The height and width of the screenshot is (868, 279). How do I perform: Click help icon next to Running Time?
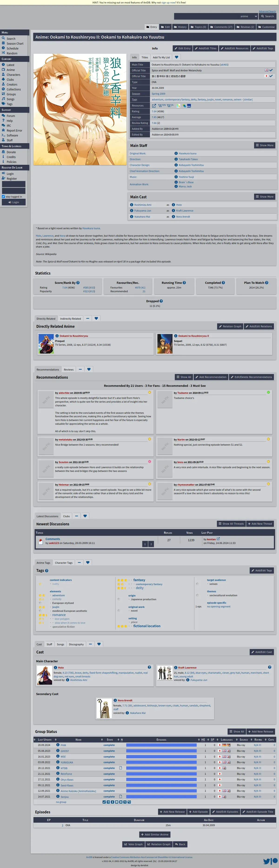184,283
